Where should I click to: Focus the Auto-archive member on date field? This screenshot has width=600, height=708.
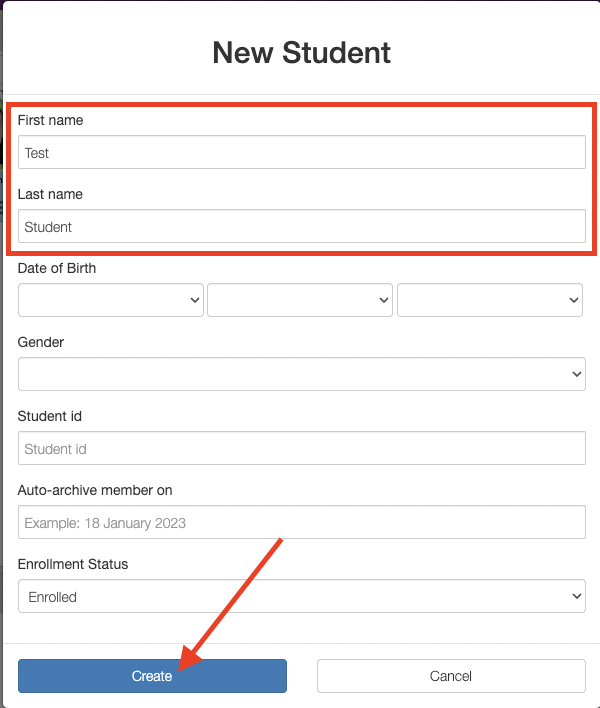click(301, 522)
